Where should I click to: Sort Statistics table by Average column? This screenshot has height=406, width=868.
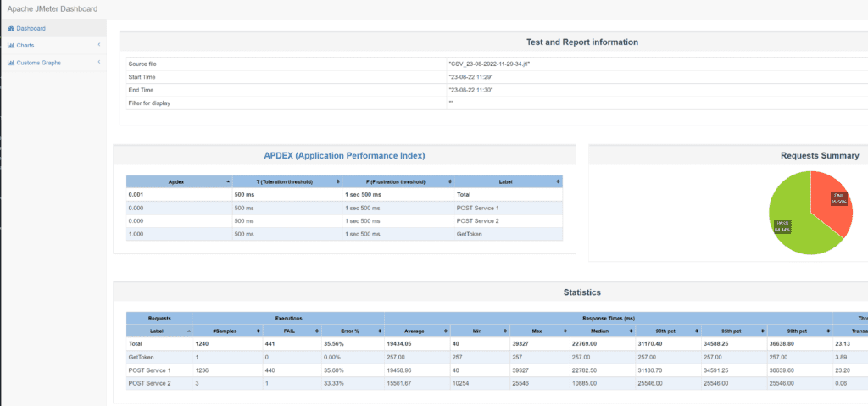point(417,331)
